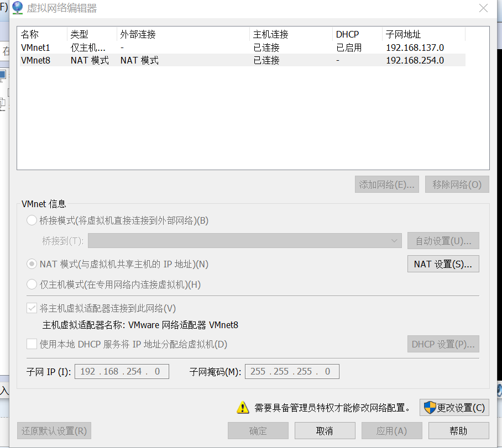Viewport: 502px width, 448px height.
Task: Click the 子网掩码 input field
Action: (x=292, y=371)
